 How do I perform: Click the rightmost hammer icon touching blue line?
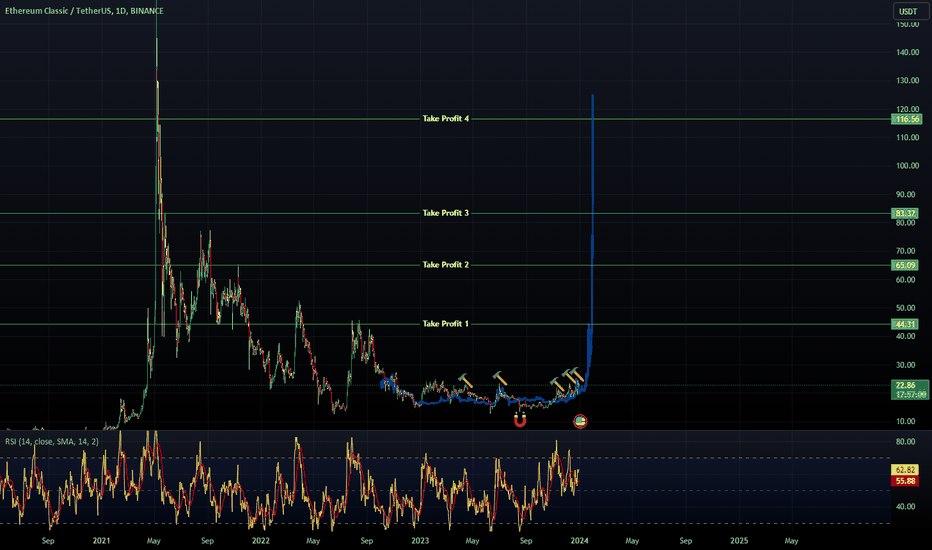pos(578,375)
